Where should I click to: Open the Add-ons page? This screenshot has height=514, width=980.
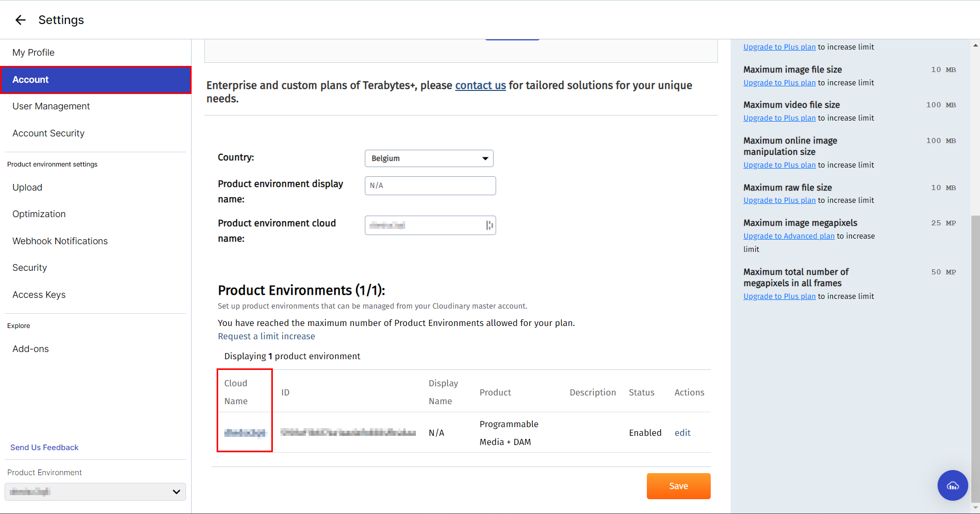31,349
